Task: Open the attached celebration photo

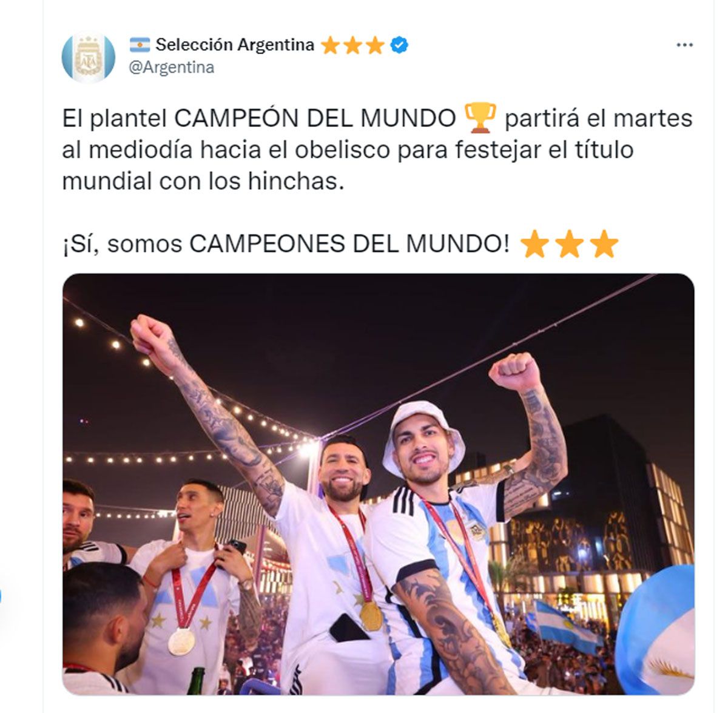Action: point(379,484)
